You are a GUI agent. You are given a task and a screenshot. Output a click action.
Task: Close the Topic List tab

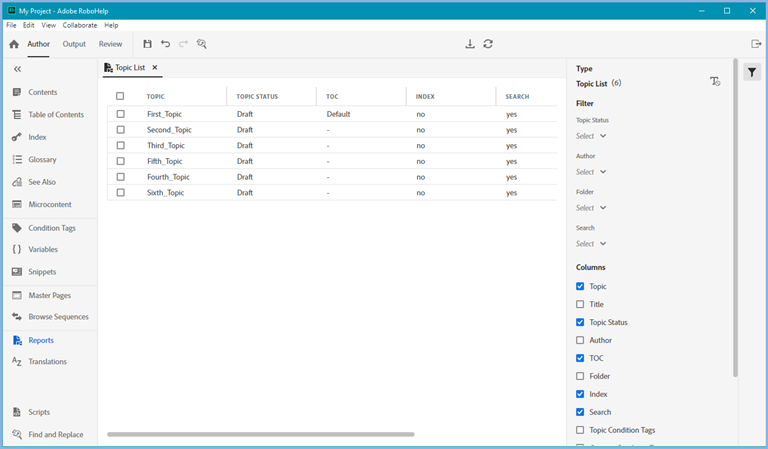pos(155,67)
